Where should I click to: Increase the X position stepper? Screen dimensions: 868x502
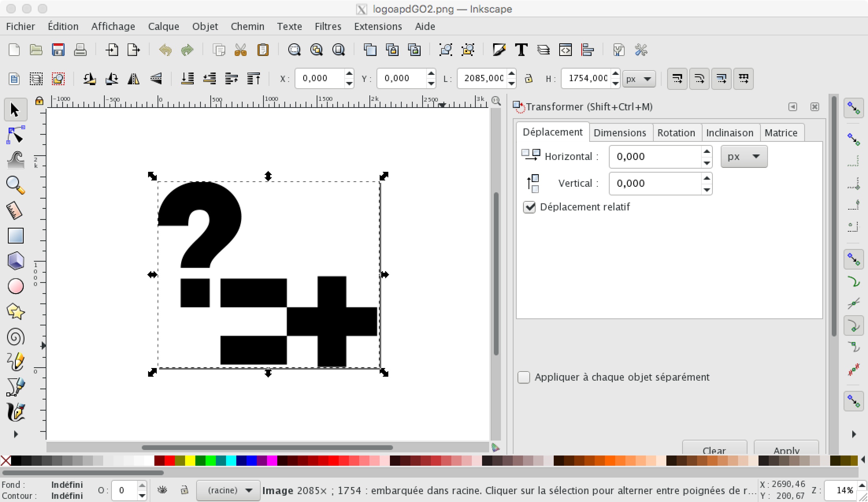pyautogui.click(x=349, y=74)
